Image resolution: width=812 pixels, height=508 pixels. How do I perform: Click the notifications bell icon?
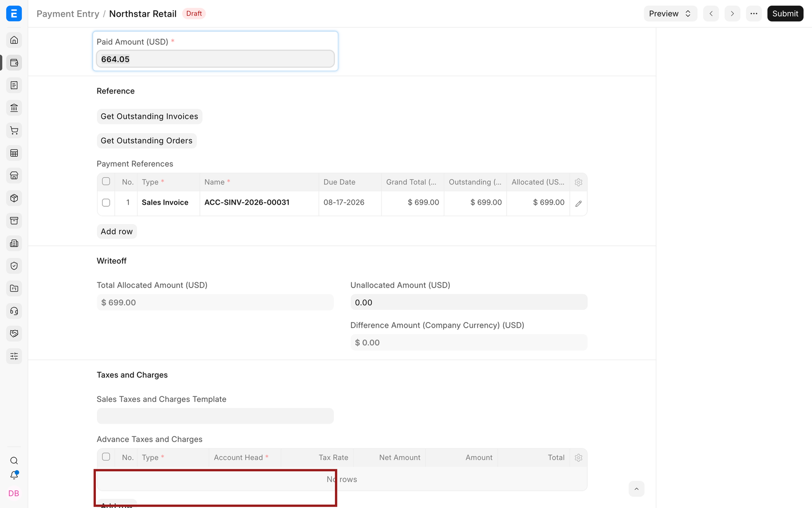click(14, 475)
